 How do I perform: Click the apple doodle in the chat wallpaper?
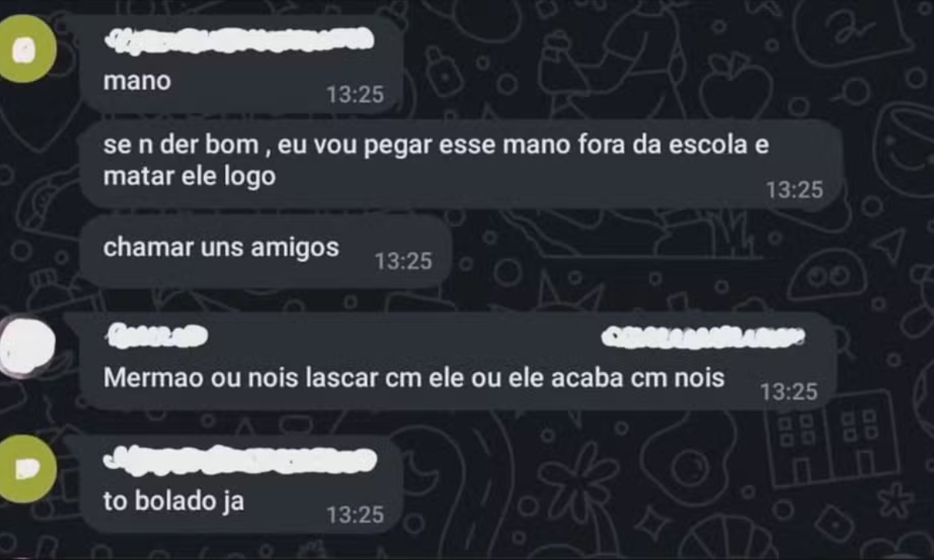pos(735,84)
